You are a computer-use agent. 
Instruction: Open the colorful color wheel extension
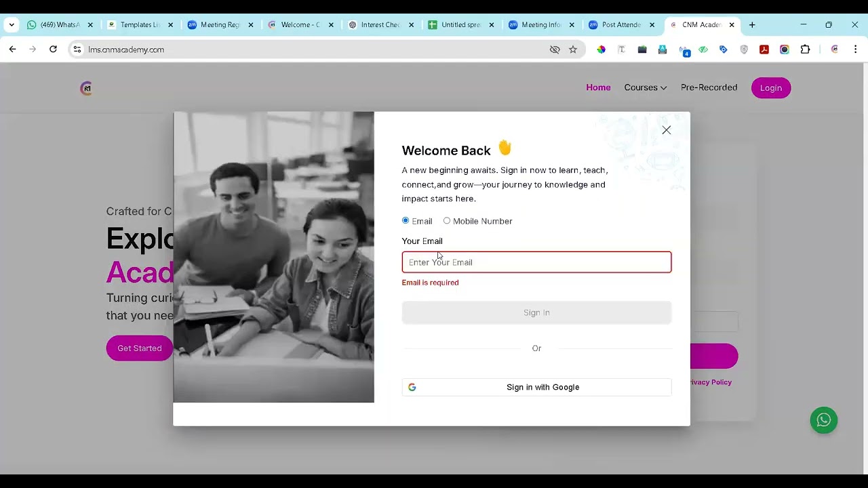pyautogui.click(x=601, y=49)
